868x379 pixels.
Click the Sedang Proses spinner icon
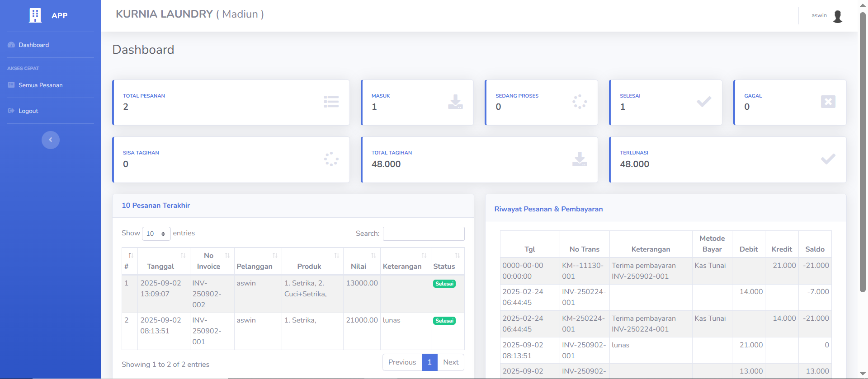(579, 102)
